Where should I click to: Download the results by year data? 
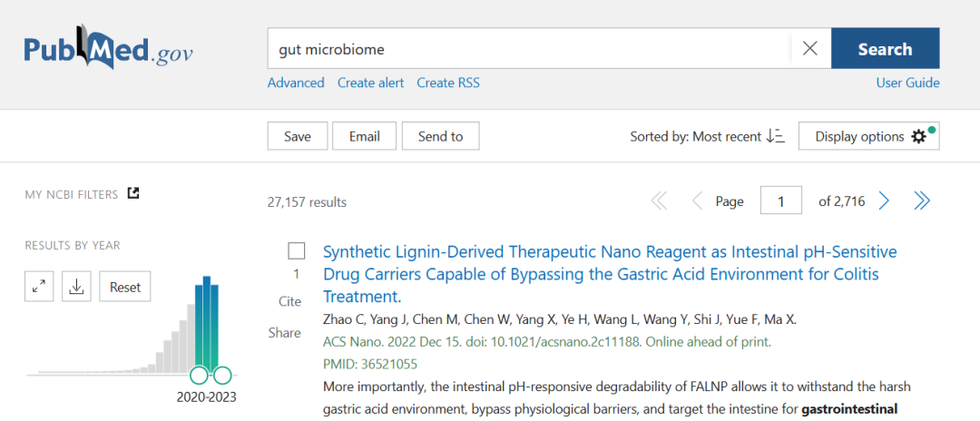point(76,287)
